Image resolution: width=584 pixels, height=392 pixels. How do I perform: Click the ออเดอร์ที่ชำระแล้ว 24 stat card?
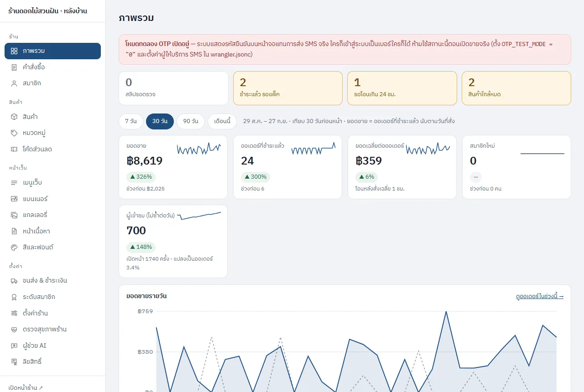287,167
